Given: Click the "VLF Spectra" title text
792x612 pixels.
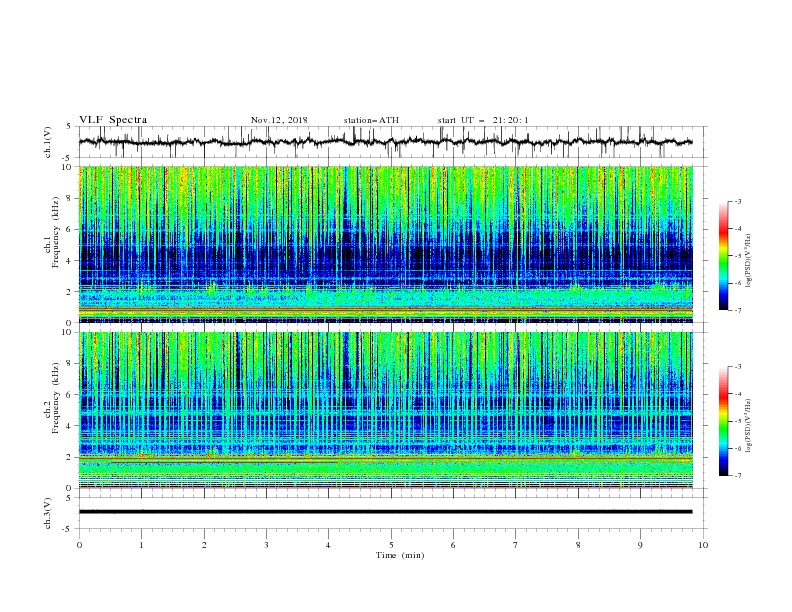Looking at the screenshot, I should [x=113, y=120].
